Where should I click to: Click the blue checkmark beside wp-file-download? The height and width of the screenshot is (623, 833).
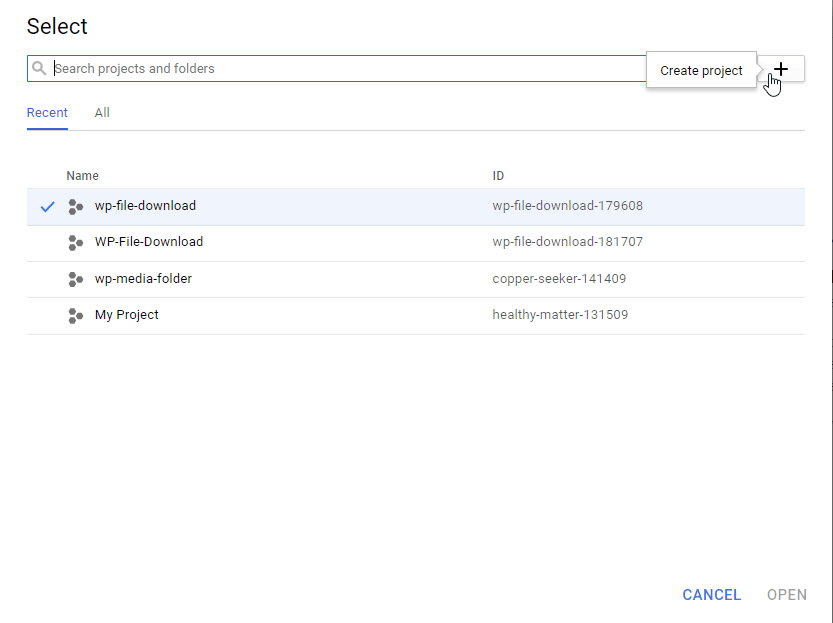coord(46,206)
